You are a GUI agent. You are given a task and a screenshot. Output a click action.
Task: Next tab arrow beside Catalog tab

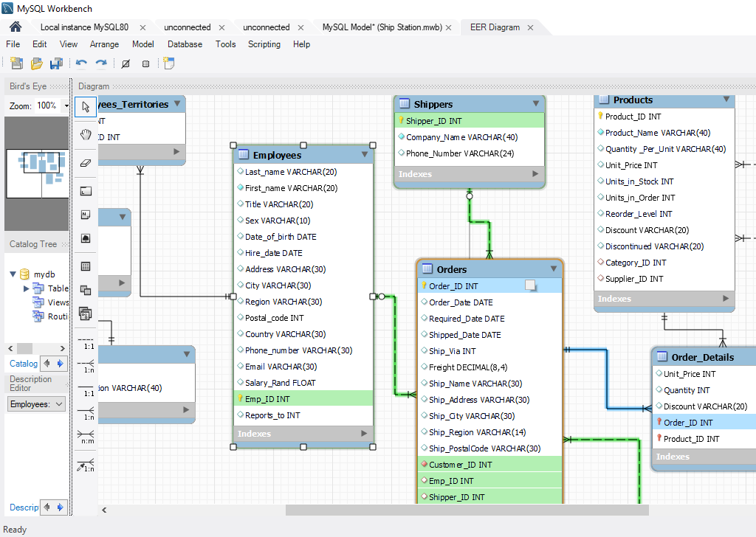coord(60,364)
